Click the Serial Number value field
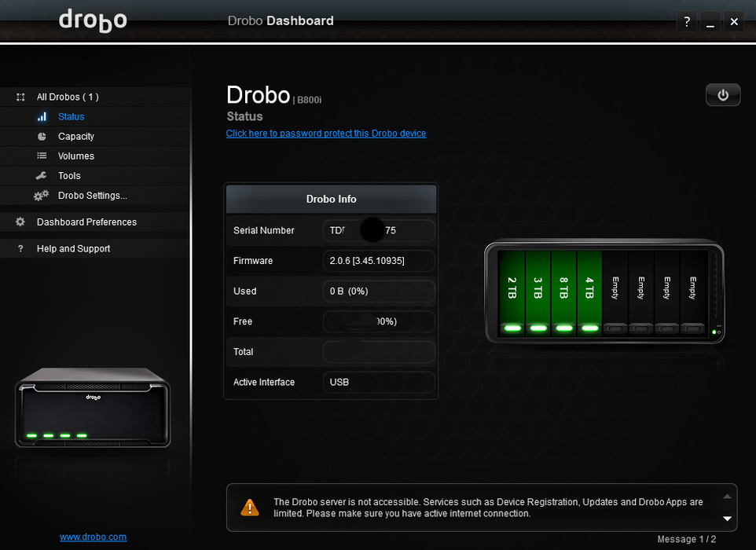756x550 pixels. (x=379, y=230)
